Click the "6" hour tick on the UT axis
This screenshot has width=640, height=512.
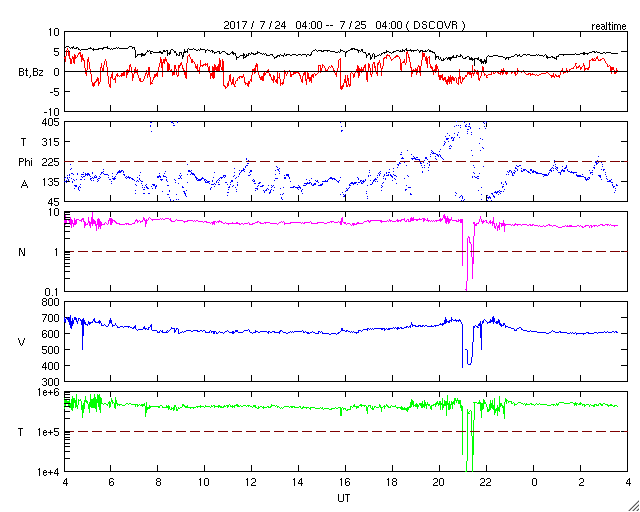coord(111,482)
